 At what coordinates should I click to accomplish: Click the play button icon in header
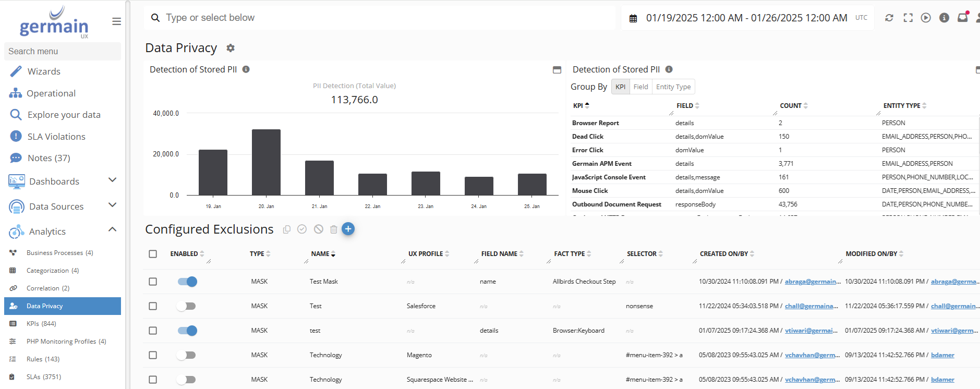click(x=926, y=18)
